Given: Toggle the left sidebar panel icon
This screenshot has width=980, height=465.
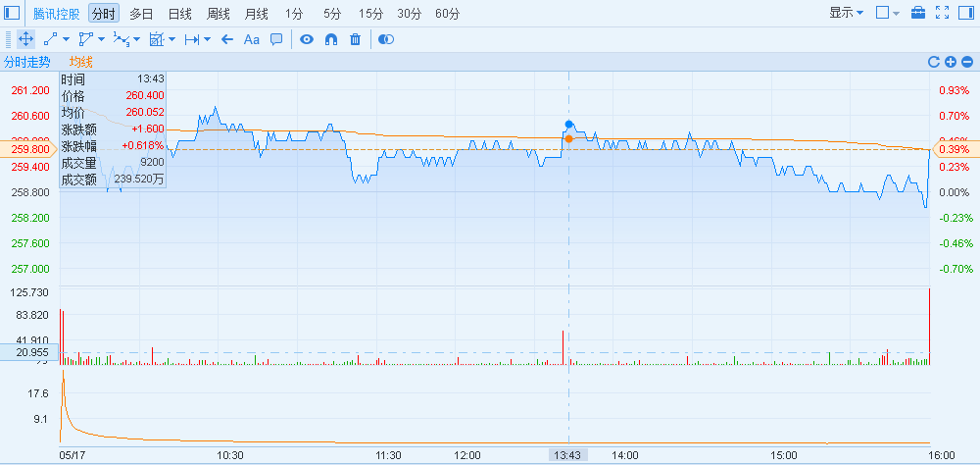Looking at the screenshot, I should click(11, 13).
